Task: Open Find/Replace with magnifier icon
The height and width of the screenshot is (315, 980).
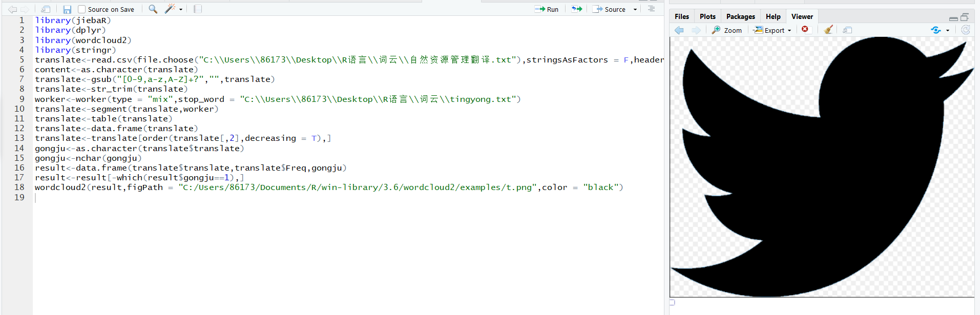Action: coord(153,9)
